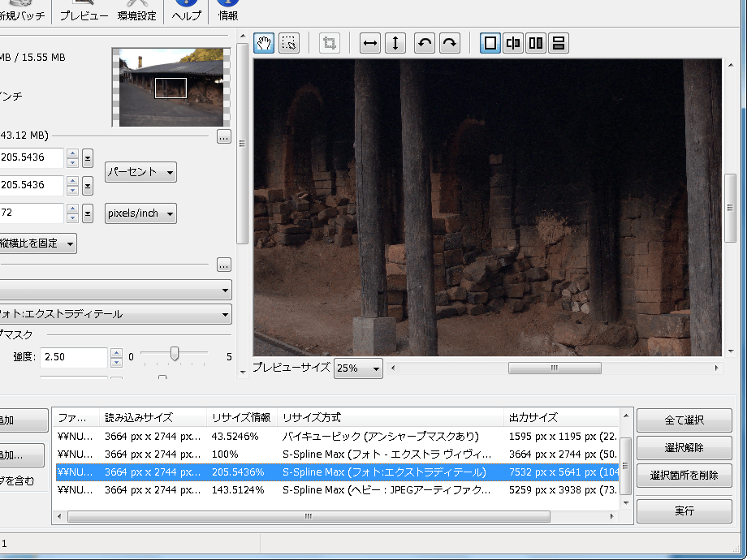Image resolution: width=747 pixels, height=560 pixels.
Task: Click the 全て選択 button
Action: pyautogui.click(x=684, y=420)
